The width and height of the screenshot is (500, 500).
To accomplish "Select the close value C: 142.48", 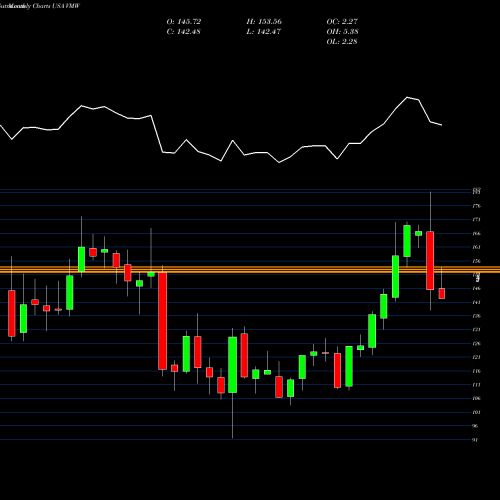I will pos(183,32).
